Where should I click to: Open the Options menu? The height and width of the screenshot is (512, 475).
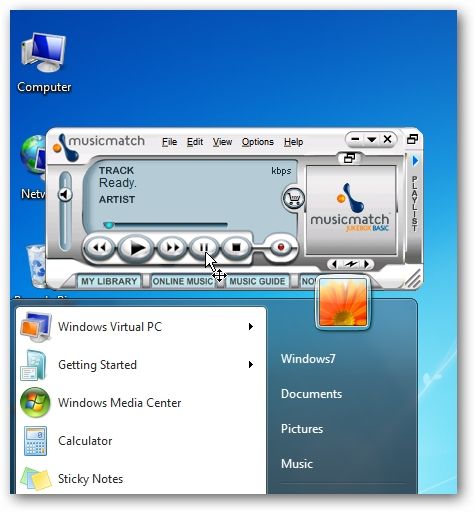pyautogui.click(x=258, y=142)
